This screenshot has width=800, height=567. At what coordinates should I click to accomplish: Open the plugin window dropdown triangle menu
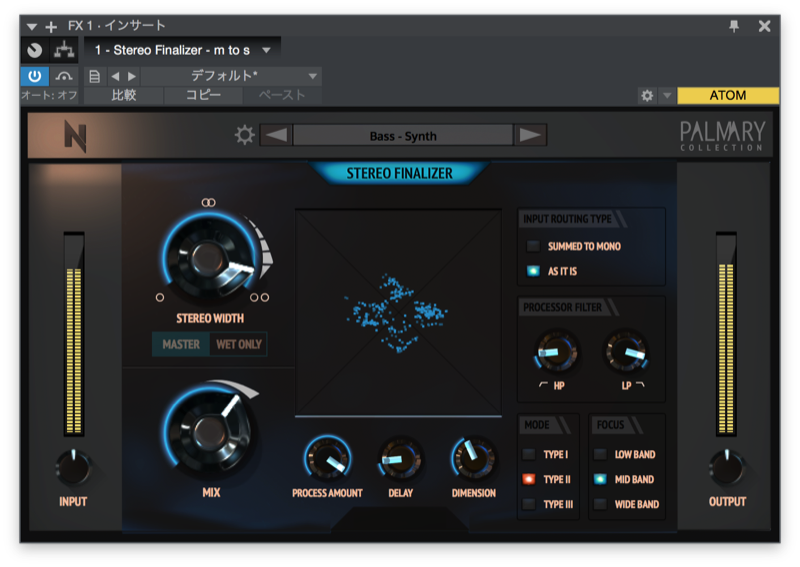pyautogui.click(x=32, y=26)
